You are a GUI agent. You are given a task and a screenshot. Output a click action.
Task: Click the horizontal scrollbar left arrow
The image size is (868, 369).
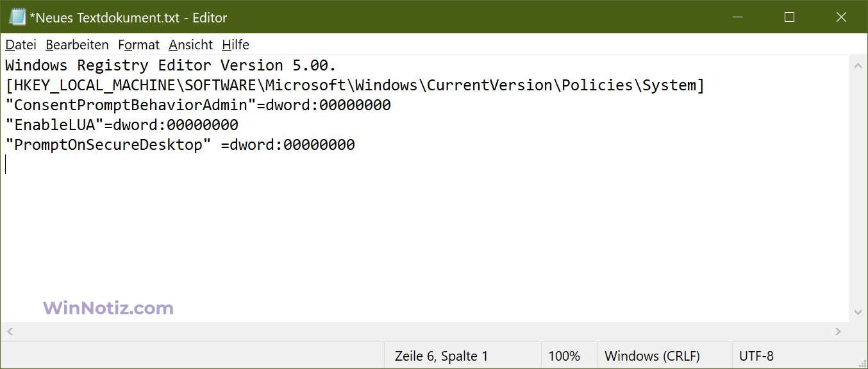9,331
